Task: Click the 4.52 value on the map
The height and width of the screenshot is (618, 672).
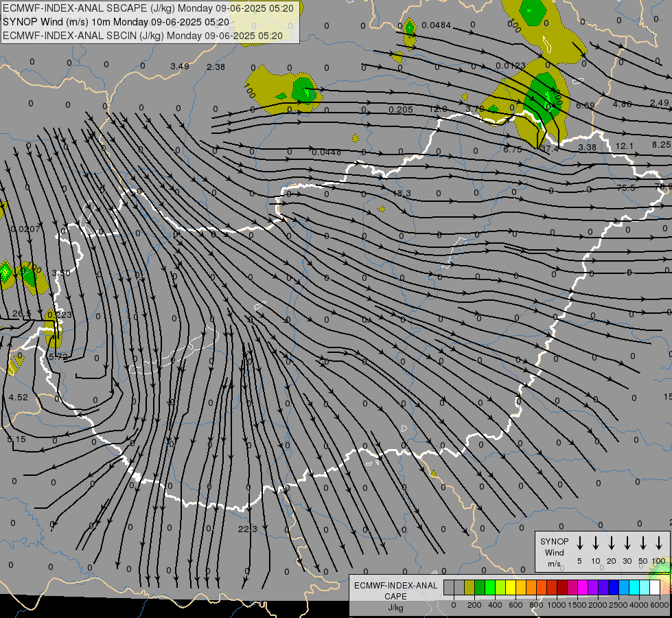Action: click(19, 398)
